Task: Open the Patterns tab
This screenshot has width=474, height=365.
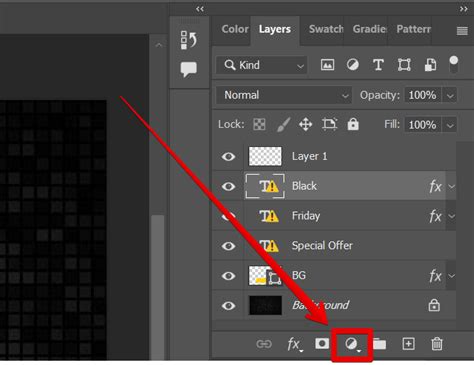Action: (413, 29)
